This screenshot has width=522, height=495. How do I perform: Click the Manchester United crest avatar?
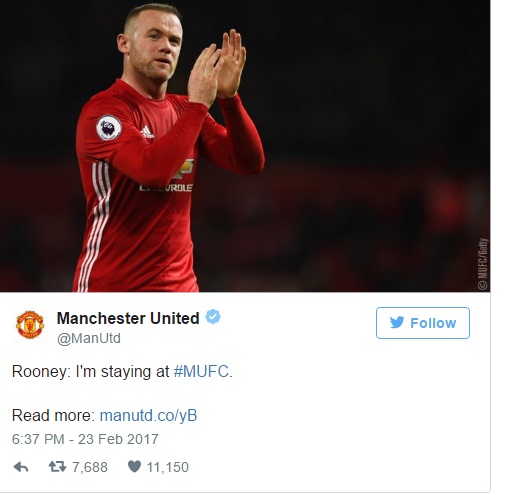click(30, 324)
